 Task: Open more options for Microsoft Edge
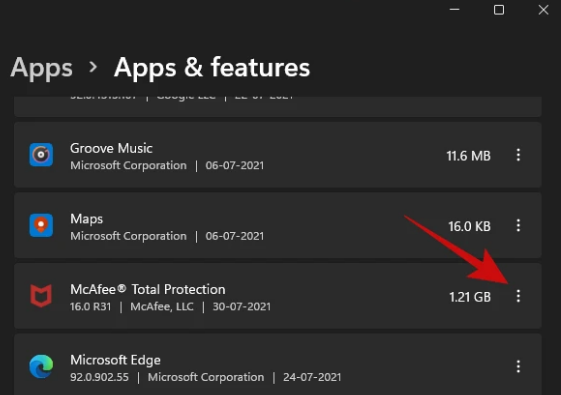click(518, 367)
